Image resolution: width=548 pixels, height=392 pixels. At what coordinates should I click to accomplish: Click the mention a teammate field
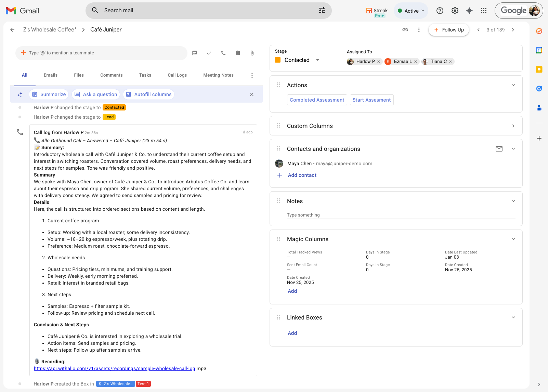pos(101,53)
